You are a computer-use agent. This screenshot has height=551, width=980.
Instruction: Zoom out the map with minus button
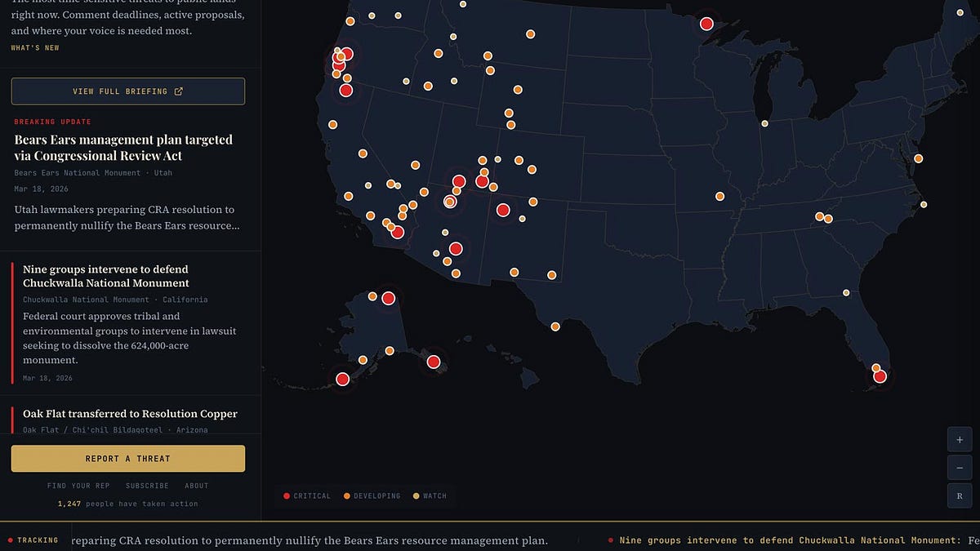coord(960,468)
